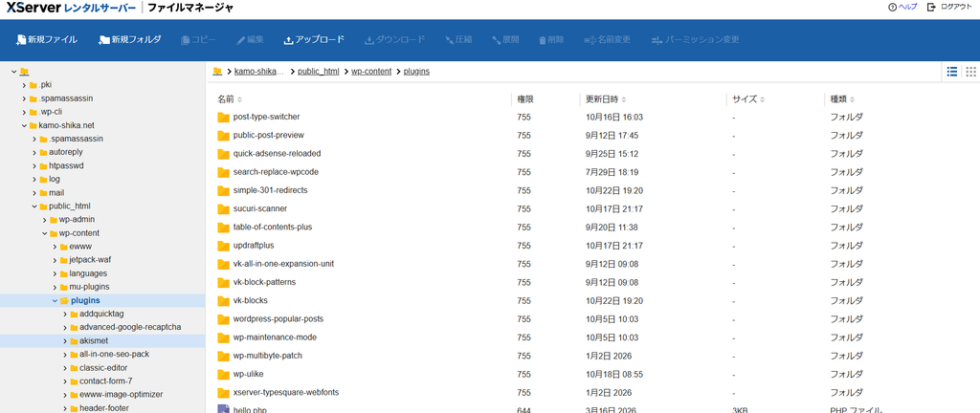The height and width of the screenshot is (413, 980).
Task: Click the 展開 extract toolbar item
Action: (505, 39)
